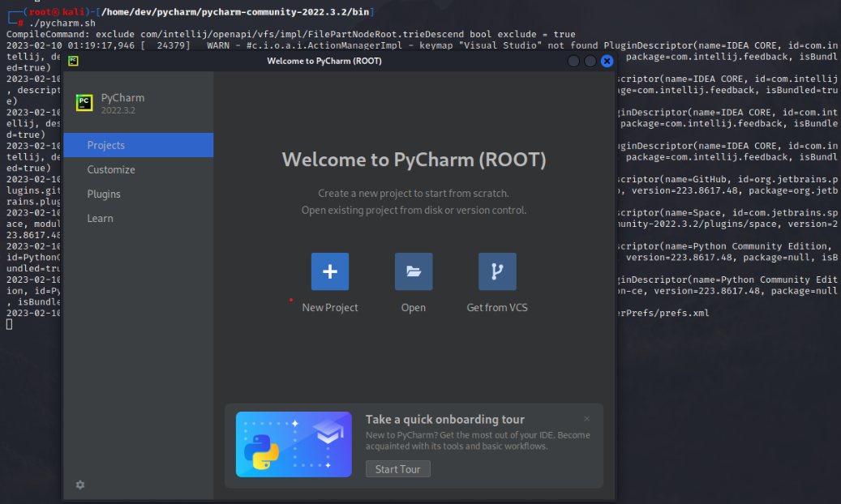The height and width of the screenshot is (504, 841).
Task: Click './pycharm.sh' command in terminal
Action: 62,23
